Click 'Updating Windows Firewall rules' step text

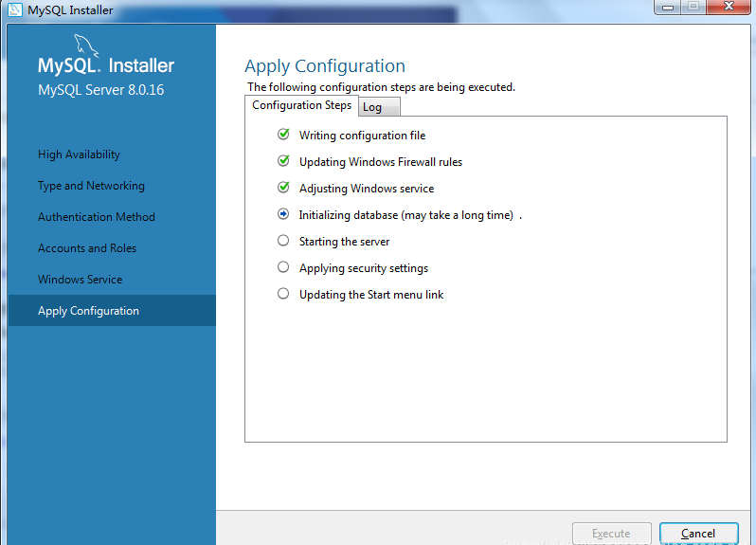381,162
